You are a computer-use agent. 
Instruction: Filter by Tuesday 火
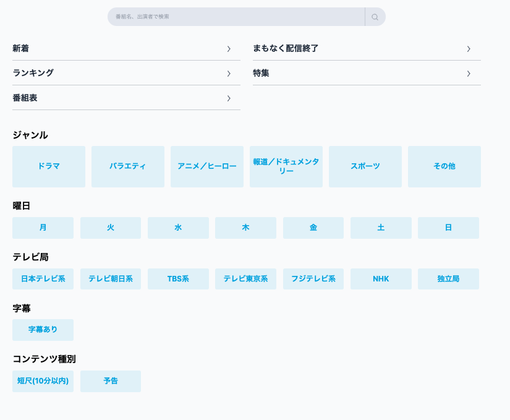coord(111,228)
